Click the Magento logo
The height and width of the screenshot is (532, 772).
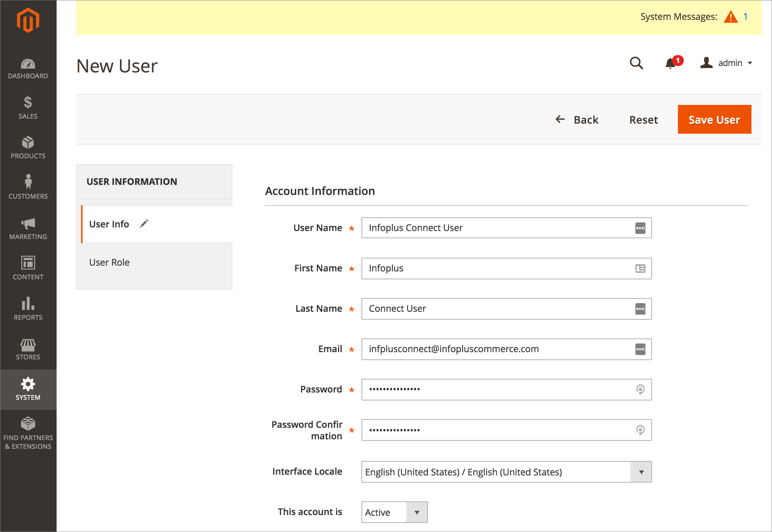point(28,20)
